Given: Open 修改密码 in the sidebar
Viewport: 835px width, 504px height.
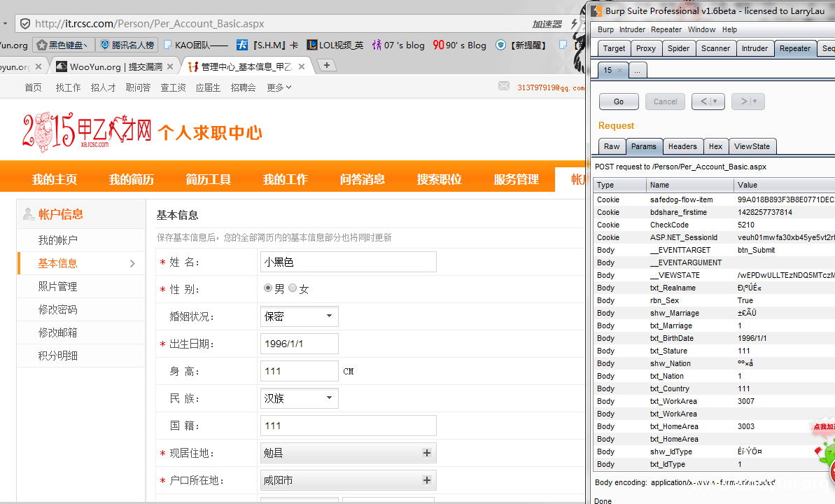Looking at the screenshot, I should click(57, 309).
